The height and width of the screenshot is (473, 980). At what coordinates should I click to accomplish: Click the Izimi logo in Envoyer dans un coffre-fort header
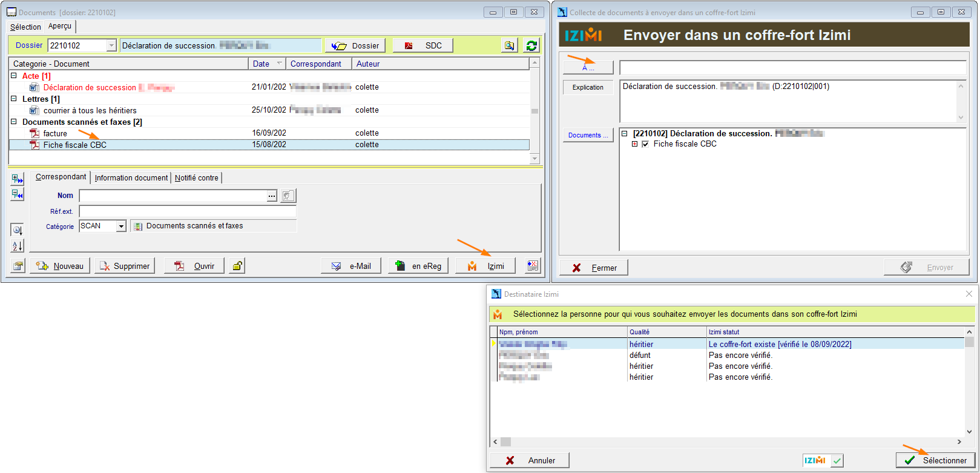[584, 35]
